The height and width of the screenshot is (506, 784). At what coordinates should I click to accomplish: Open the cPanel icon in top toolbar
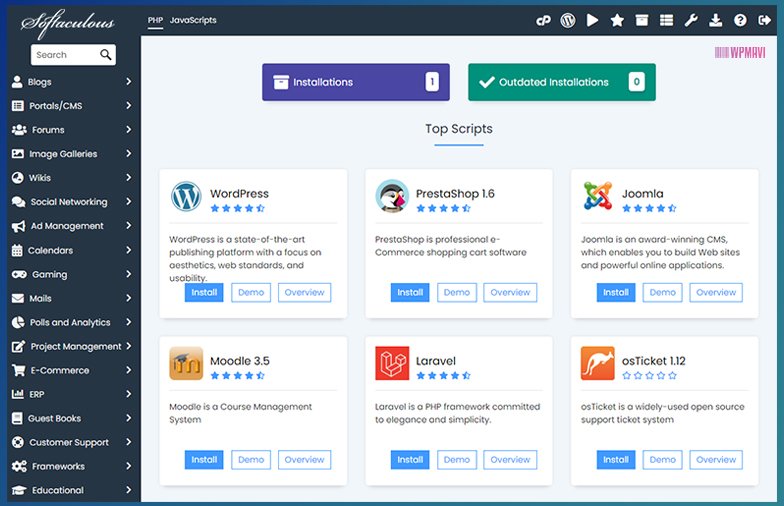543,20
